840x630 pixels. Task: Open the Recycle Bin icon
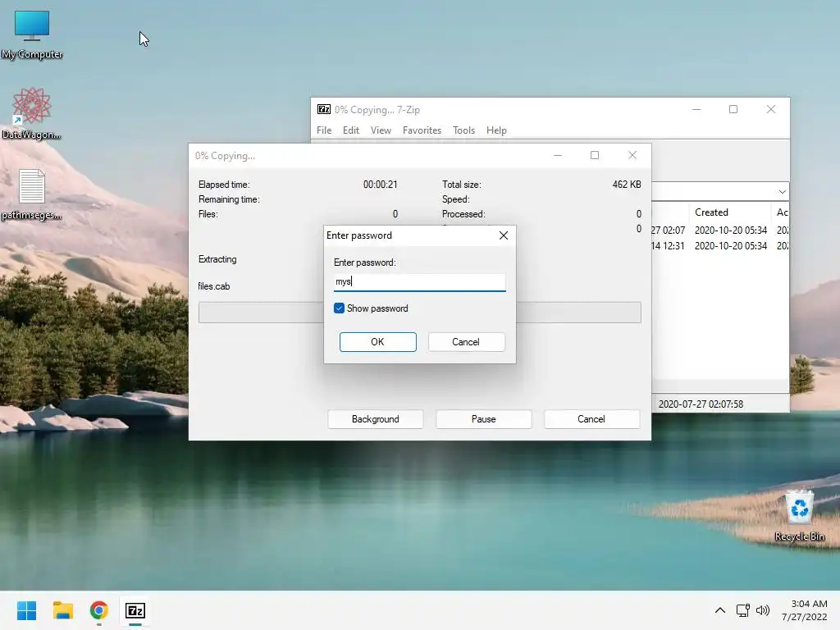point(799,515)
